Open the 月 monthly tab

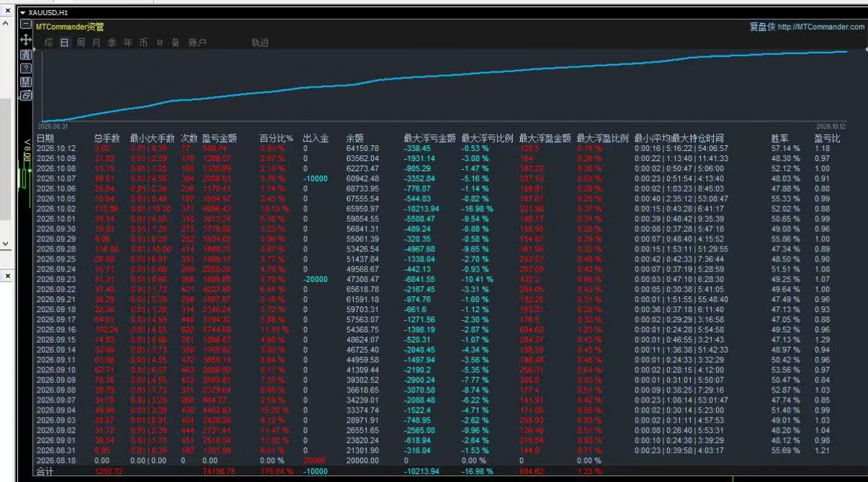click(x=96, y=43)
